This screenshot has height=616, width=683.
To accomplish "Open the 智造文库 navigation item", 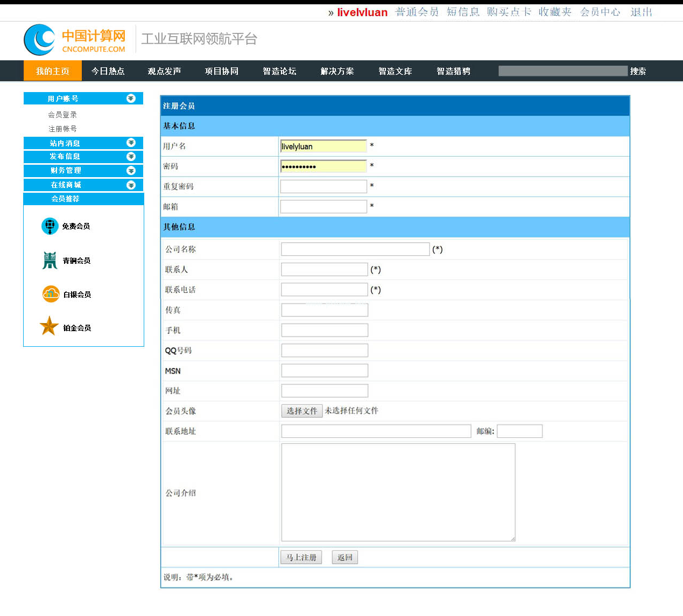I will click(395, 71).
